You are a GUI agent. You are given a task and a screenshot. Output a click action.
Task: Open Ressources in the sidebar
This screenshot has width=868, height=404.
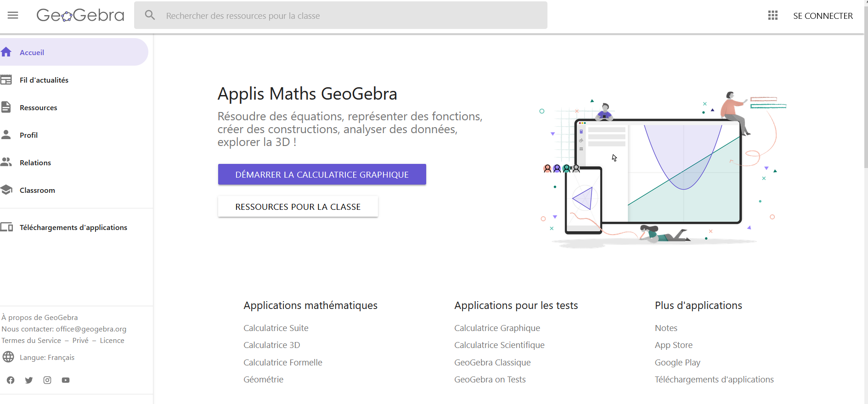point(39,107)
